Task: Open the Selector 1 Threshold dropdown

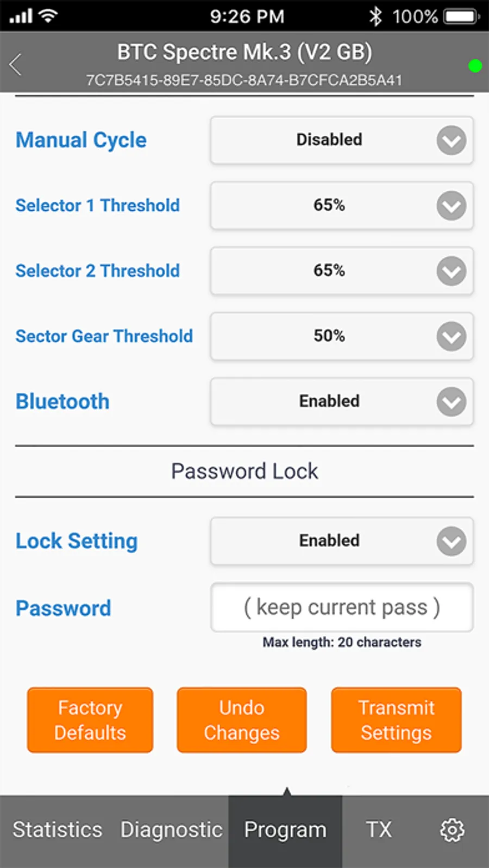Action: point(341,205)
